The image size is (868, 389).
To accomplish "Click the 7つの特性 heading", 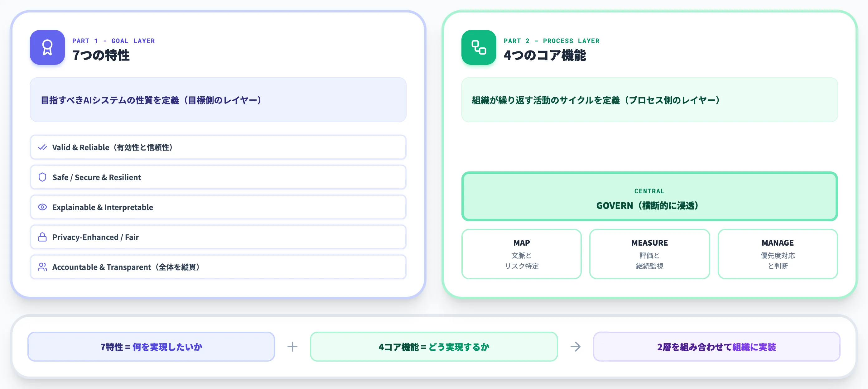I will point(101,55).
